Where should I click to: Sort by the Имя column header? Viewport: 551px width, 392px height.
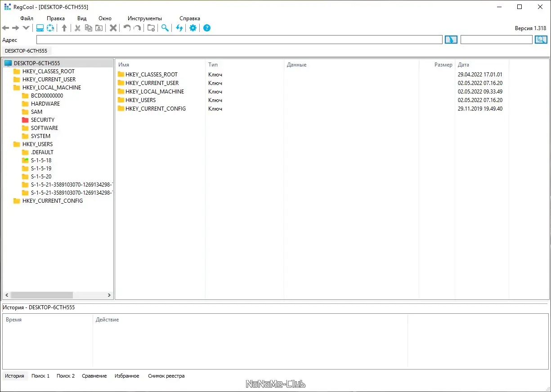[x=161, y=65]
